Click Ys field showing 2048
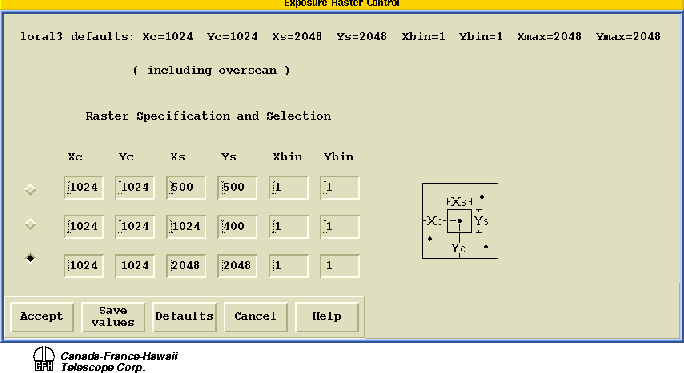 click(x=237, y=266)
